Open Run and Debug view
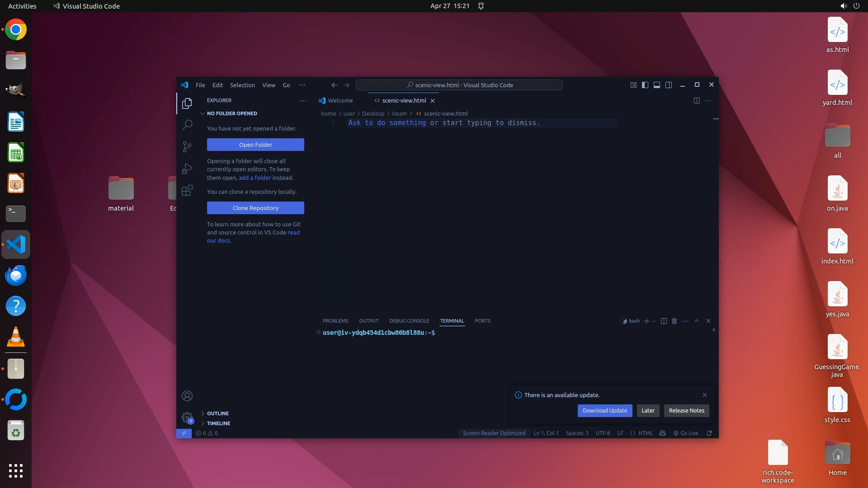868x488 pixels. click(187, 169)
